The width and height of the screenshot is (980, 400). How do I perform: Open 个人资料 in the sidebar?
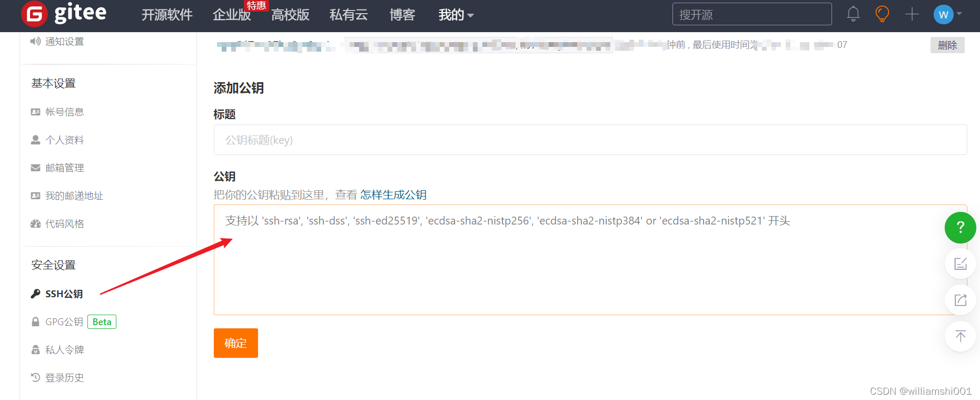click(x=64, y=140)
